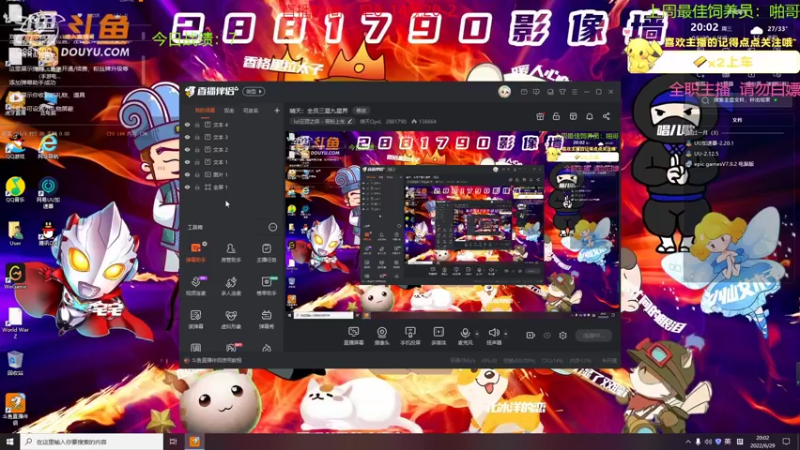The image size is (800, 450).
Task: Click the bell notification icon in stream info bar
Action: [x=589, y=116]
